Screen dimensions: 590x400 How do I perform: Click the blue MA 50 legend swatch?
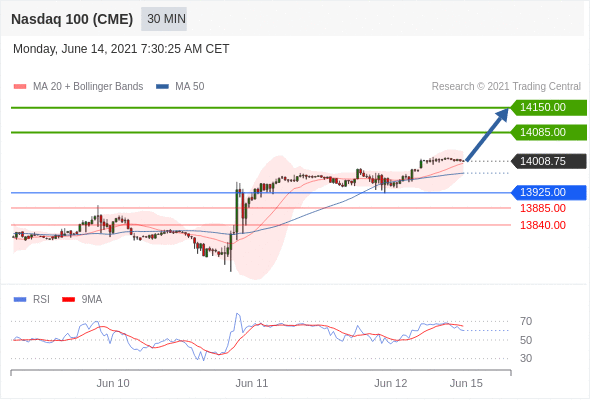(x=162, y=87)
